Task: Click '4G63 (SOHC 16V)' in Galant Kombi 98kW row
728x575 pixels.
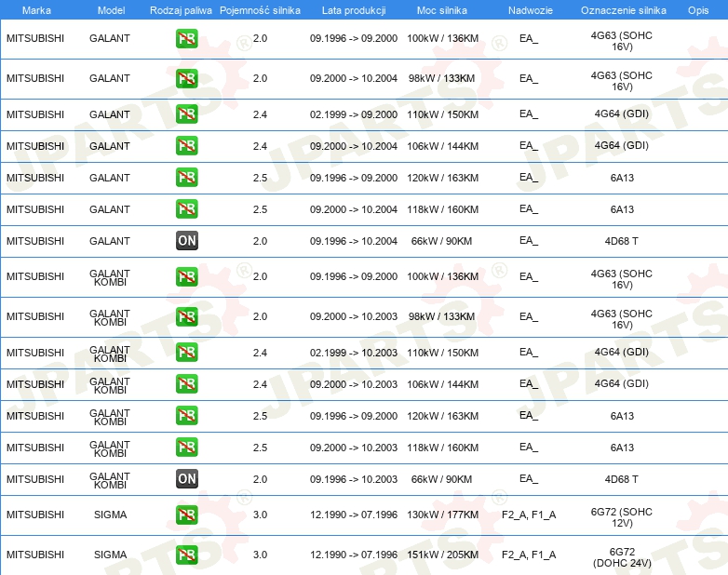Action: [622, 319]
